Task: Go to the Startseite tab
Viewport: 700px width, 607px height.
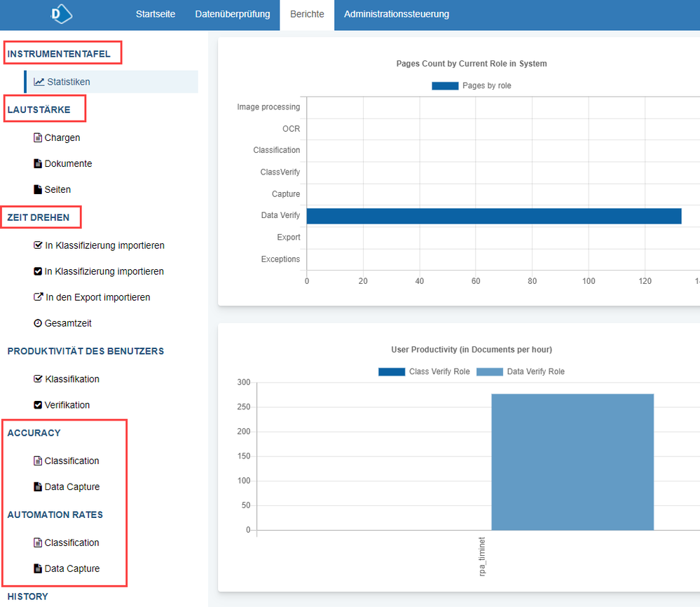Action: [x=156, y=14]
